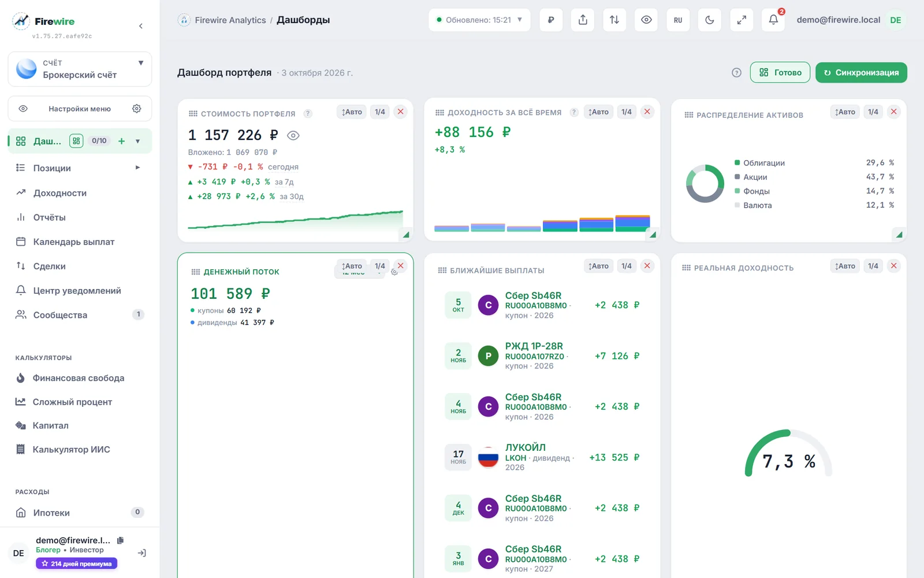The height and width of the screenshot is (578, 924).
Task: Click the log out icon in sidebar footer
Action: tap(141, 553)
